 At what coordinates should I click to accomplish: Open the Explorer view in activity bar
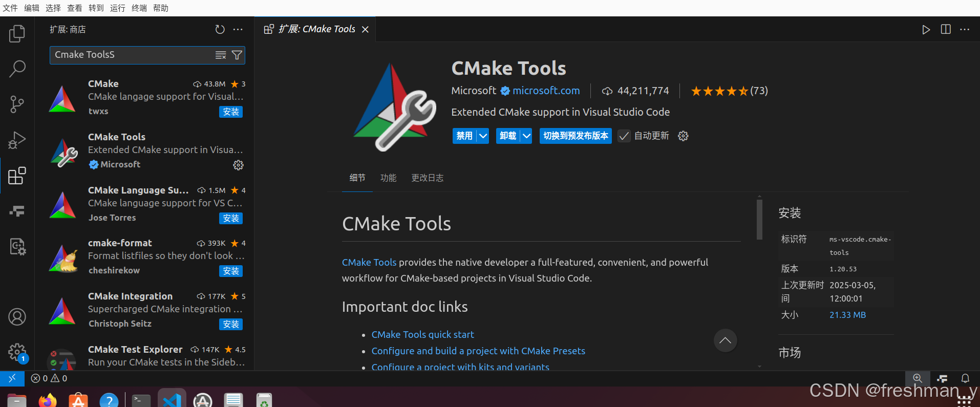coord(17,34)
